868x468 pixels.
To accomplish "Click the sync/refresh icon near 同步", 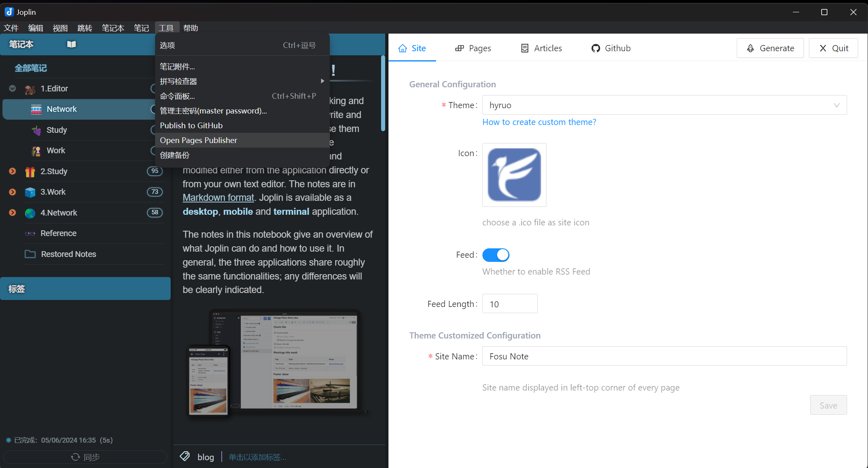I will (75, 457).
